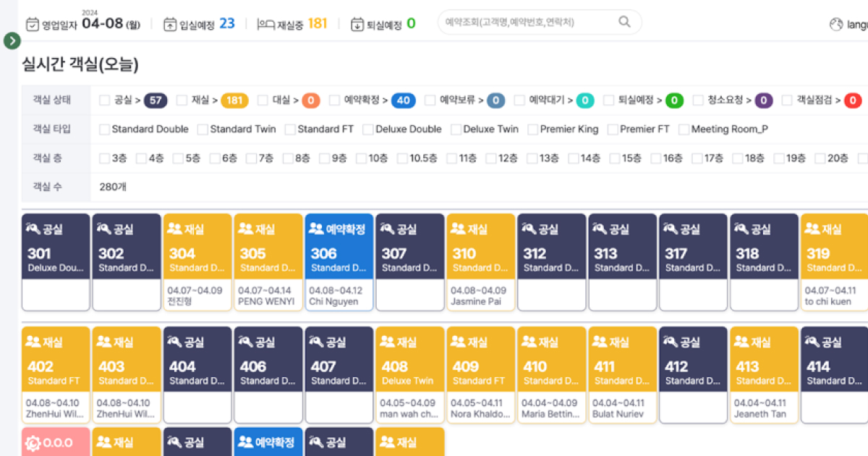Click the key icon on room 317

coord(672,229)
